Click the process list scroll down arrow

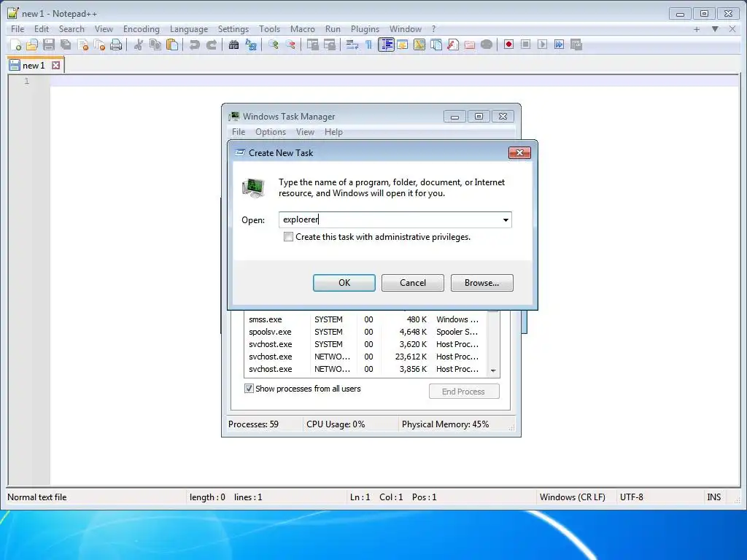pyautogui.click(x=493, y=370)
